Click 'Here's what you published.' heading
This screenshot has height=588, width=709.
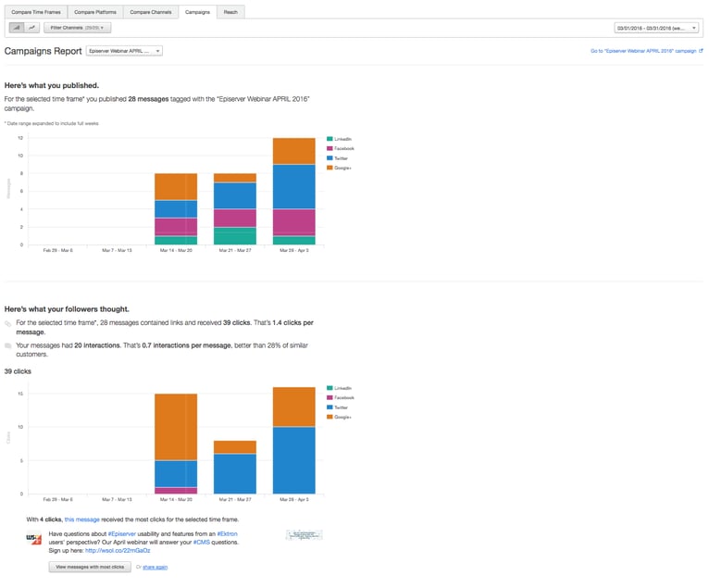[52, 85]
